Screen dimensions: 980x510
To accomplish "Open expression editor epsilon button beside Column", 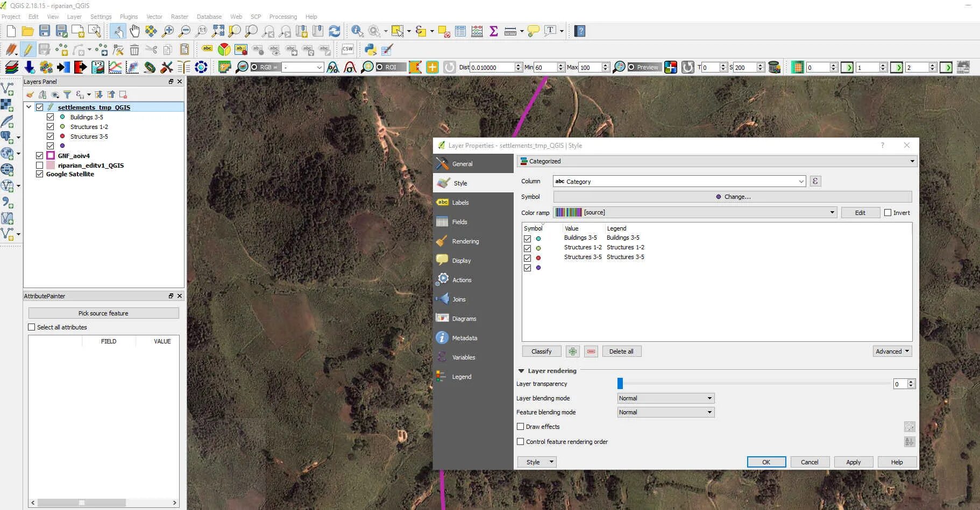I will 815,181.
